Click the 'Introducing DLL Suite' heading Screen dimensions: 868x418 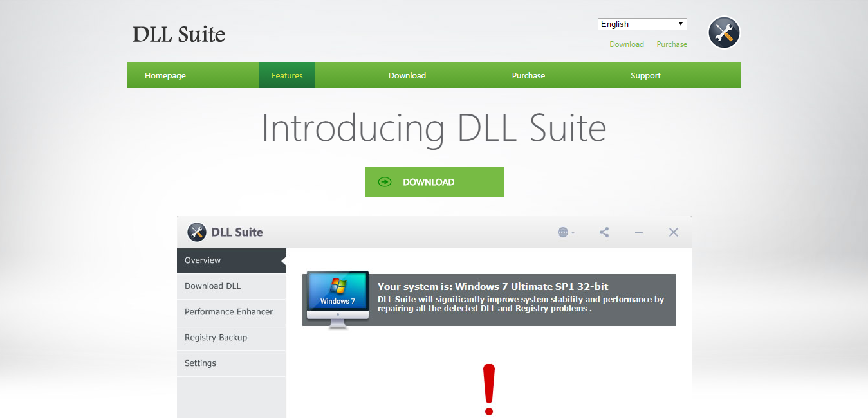434,127
